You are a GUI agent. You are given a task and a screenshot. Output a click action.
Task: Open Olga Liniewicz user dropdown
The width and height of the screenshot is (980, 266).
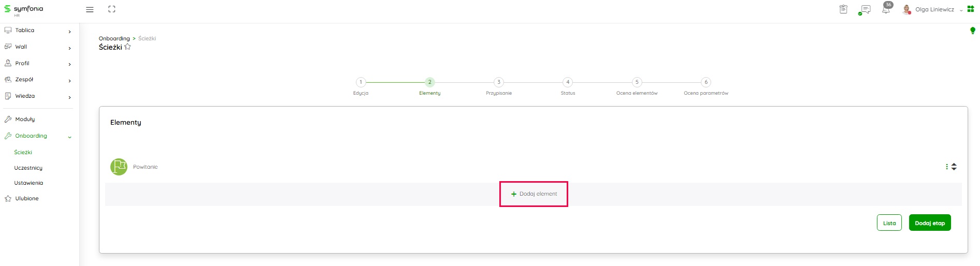pos(935,10)
